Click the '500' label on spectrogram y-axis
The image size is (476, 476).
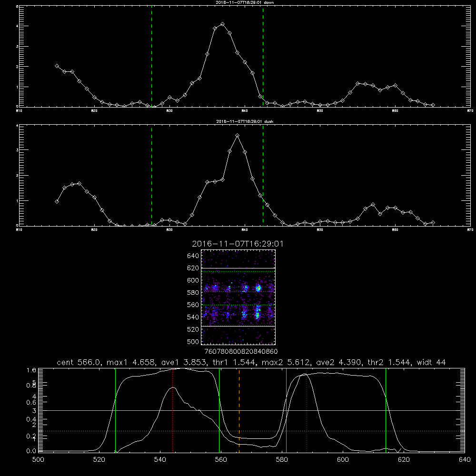193,341
